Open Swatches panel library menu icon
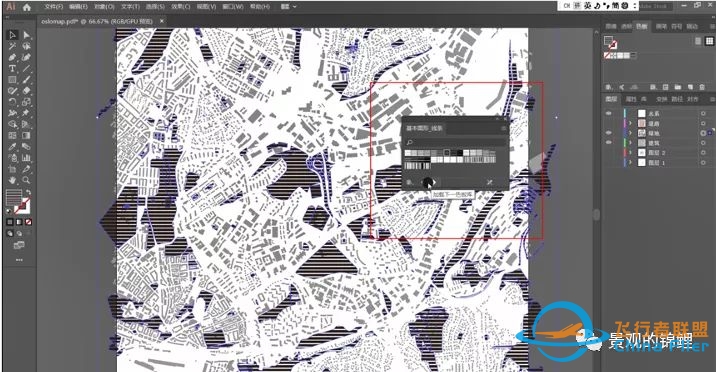The width and height of the screenshot is (716, 372). click(609, 87)
